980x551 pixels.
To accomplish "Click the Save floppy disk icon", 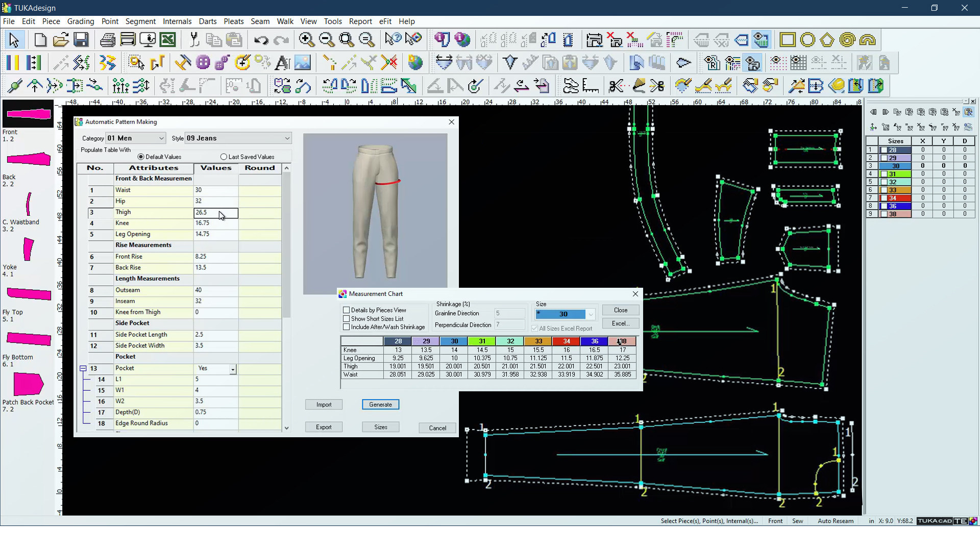I will [81, 40].
